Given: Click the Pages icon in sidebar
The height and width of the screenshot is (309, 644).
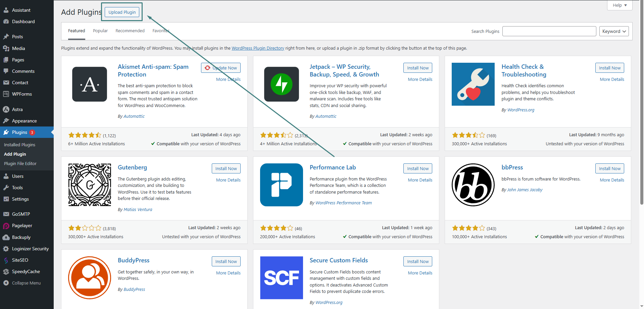Looking at the screenshot, I should [6, 60].
